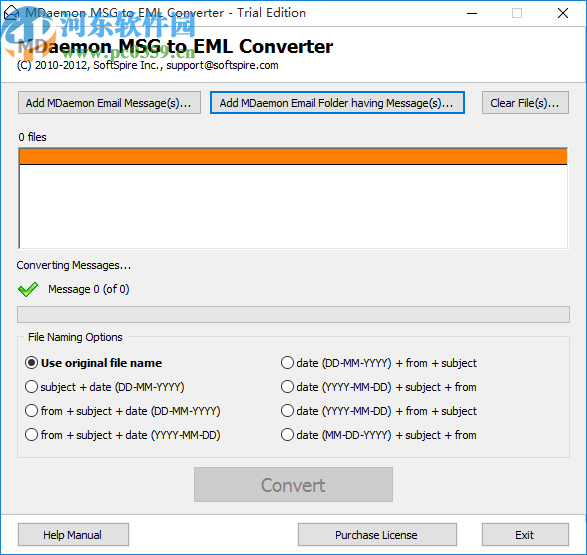Click the orange file list header
The image size is (587, 555).
click(293, 156)
